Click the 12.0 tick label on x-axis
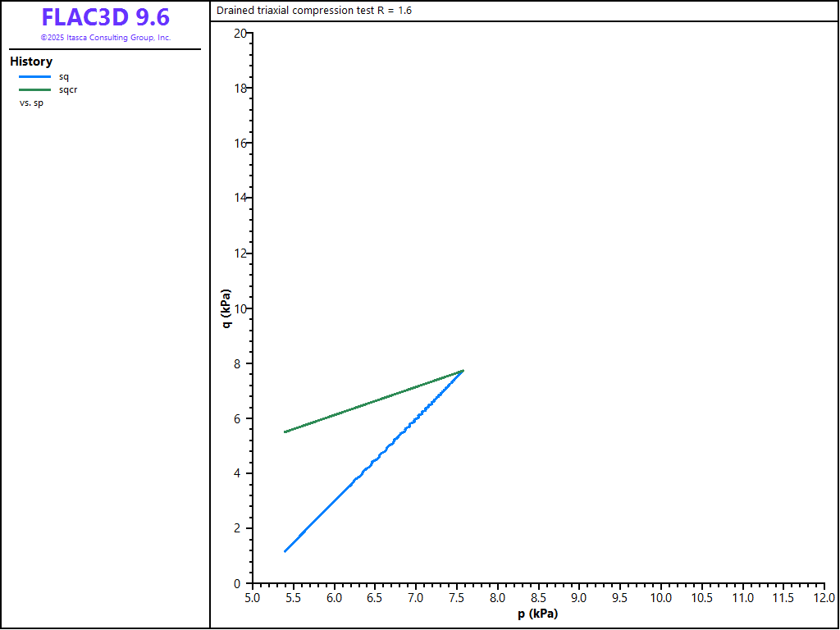Viewport: 840px width, 630px height. pos(824,598)
